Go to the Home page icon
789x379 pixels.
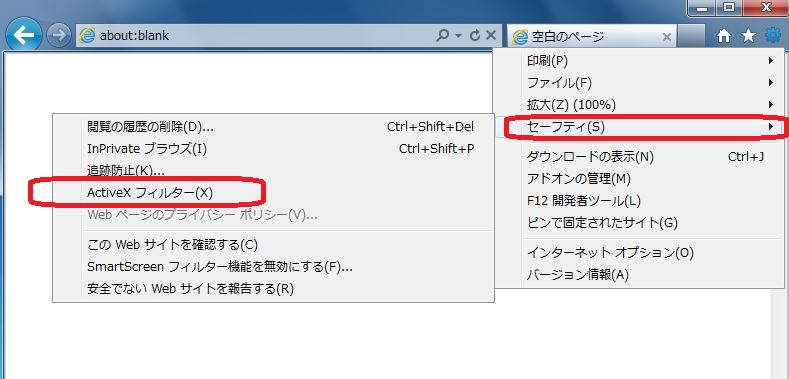point(724,35)
